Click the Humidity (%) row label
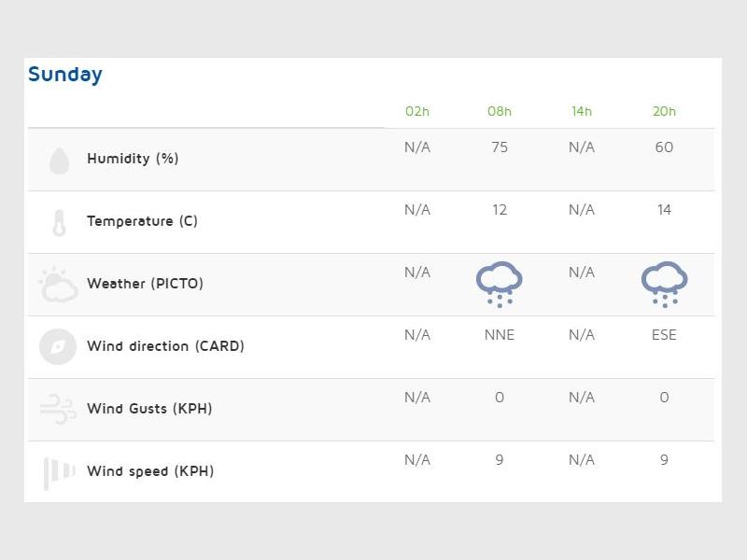This screenshot has width=747, height=560. coord(133,159)
